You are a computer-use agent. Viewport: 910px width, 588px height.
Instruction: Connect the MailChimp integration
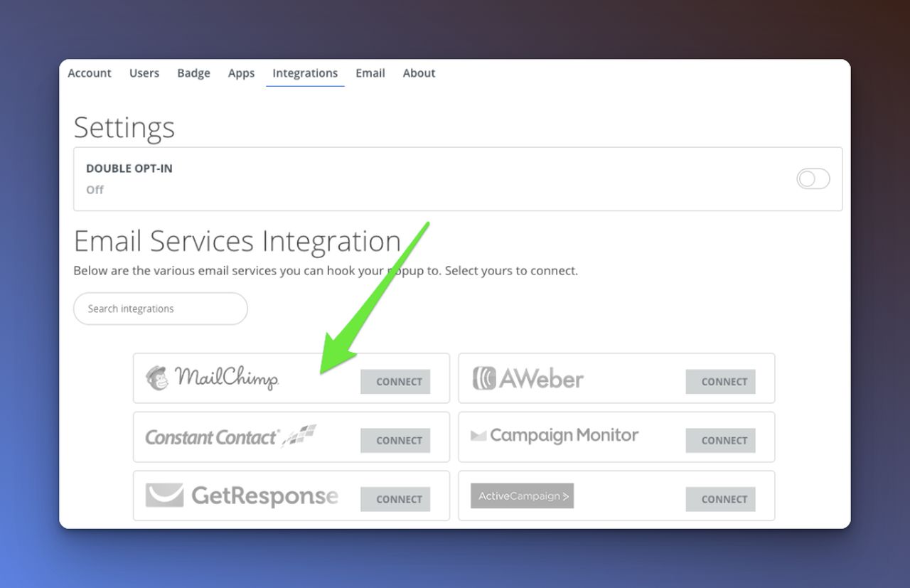pyautogui.click(x=395, y=382)
